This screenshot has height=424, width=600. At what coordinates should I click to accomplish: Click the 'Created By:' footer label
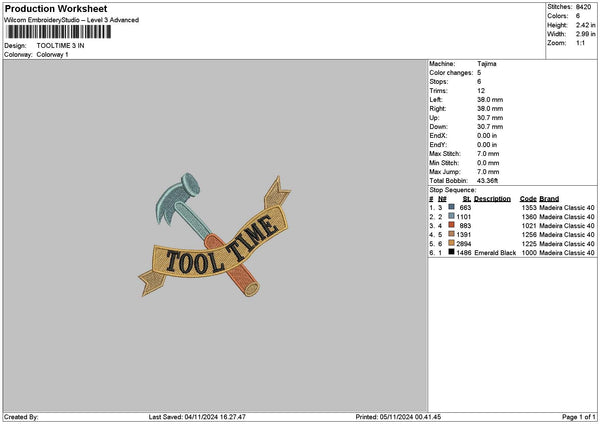[21, 417]
